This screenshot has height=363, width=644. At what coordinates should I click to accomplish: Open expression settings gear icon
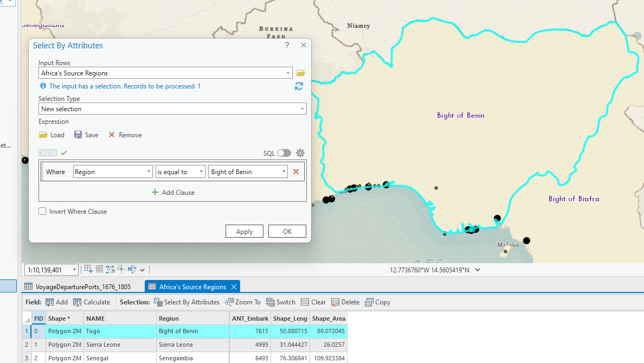coord(300,153)
